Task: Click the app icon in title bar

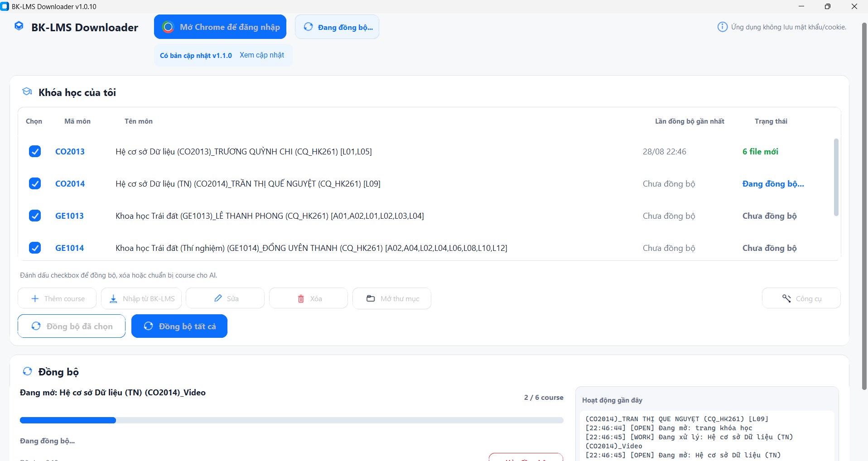Action: [5, 6]
